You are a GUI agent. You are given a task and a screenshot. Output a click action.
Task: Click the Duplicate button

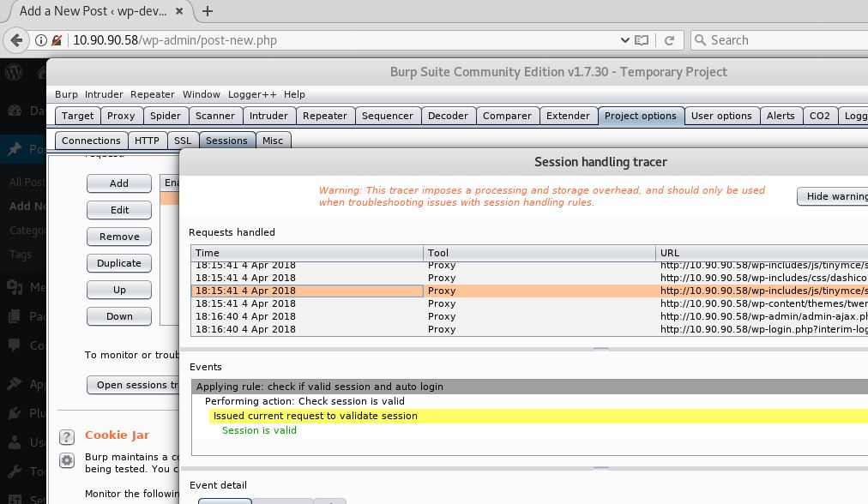pyautogui.click(x=119, y=263)
